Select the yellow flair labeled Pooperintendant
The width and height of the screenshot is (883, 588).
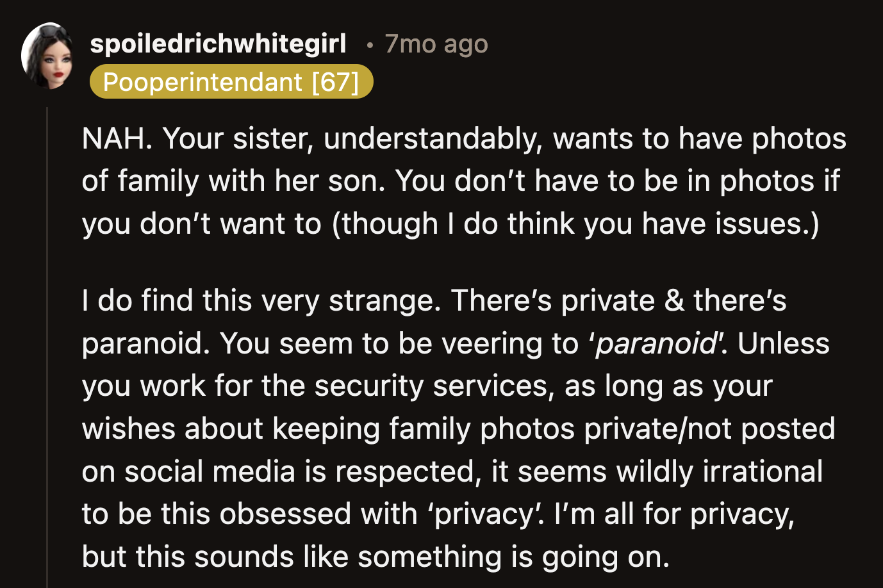232,82
